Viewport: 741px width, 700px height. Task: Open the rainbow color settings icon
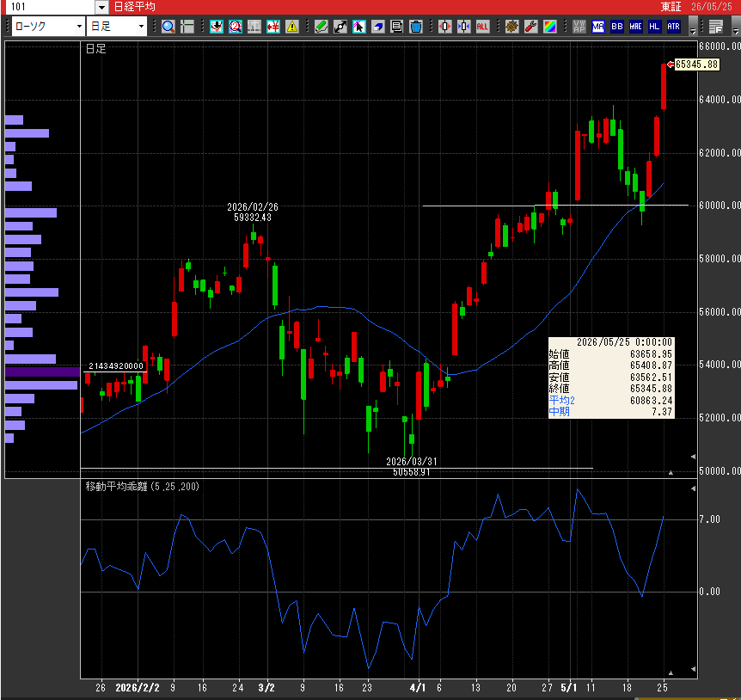549,27
